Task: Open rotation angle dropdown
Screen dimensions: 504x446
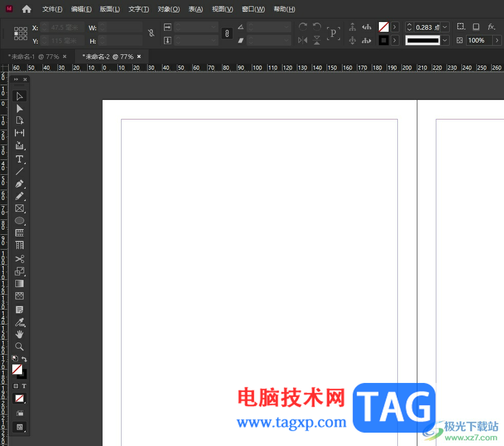Action: (287, 27)
